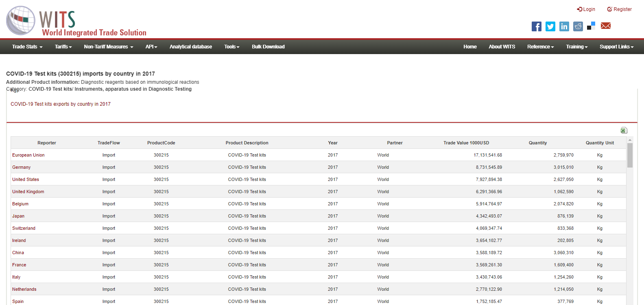644x305 pixels.
Task: Share page on Twitter
Action: coord(550,26)
